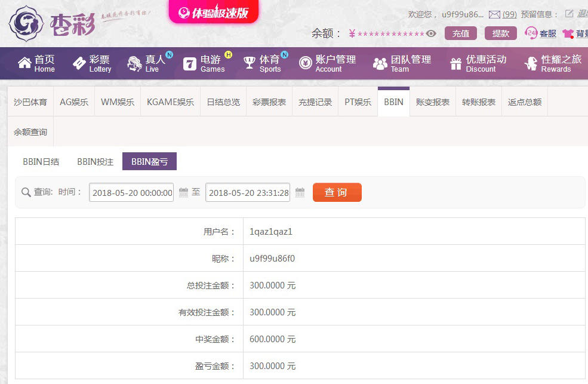Switch to BBIN投注 sub-tab
The height and width of the screenshot is (384, 588).
point(96,162)
